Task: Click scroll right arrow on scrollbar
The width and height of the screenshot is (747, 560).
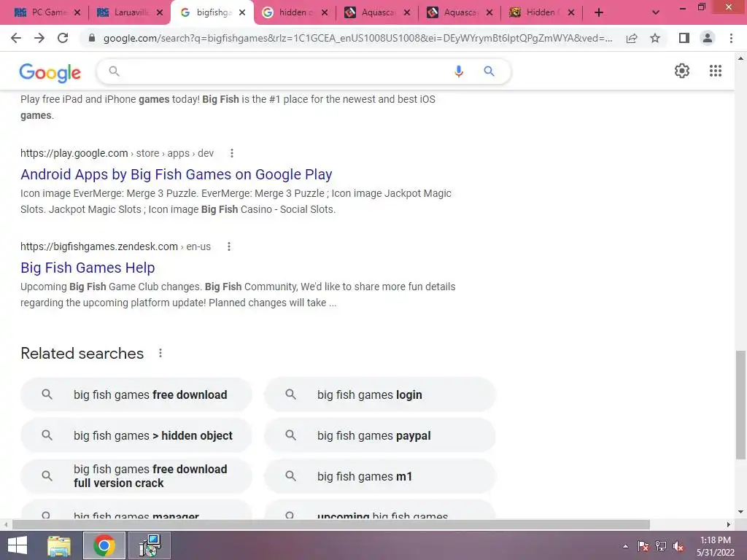Action: 729,524
